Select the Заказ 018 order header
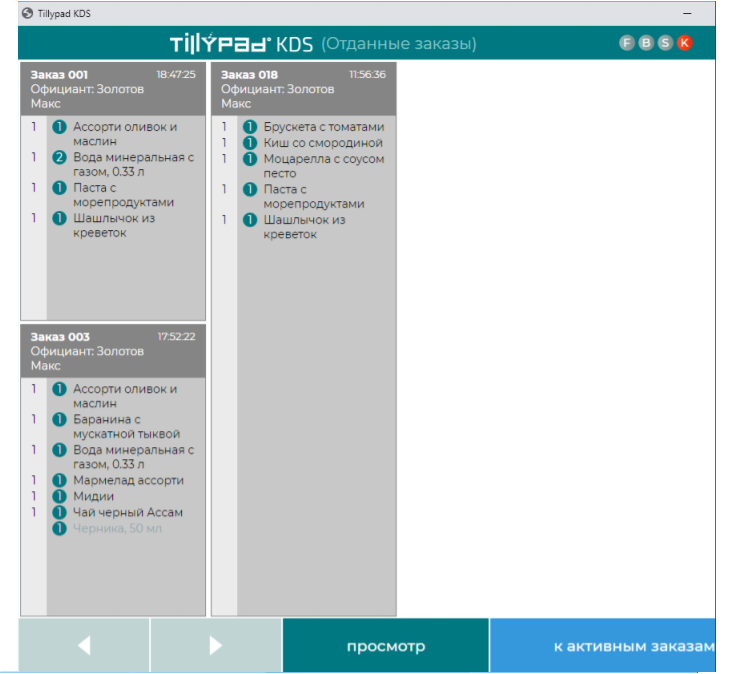The width and height of the screenshot is (740, 674). (x=303, y=89)
